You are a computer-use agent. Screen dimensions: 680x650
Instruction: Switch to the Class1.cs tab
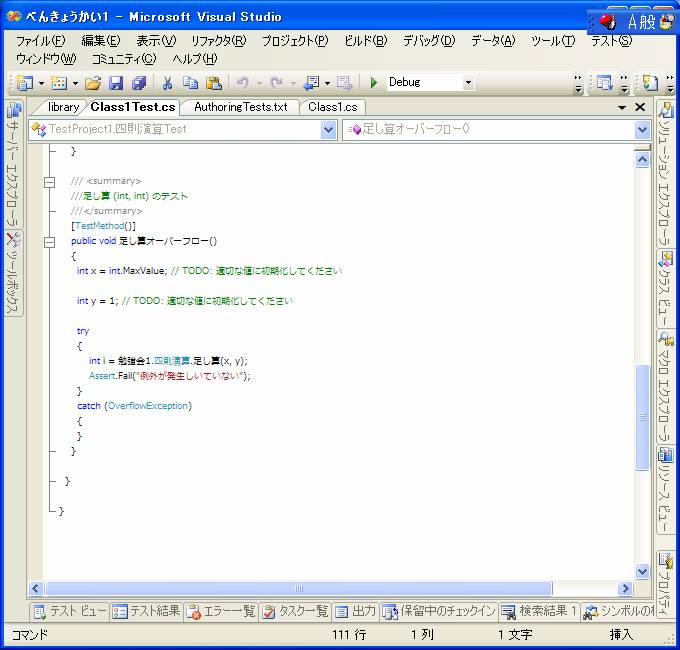click(x=332, y=107)
